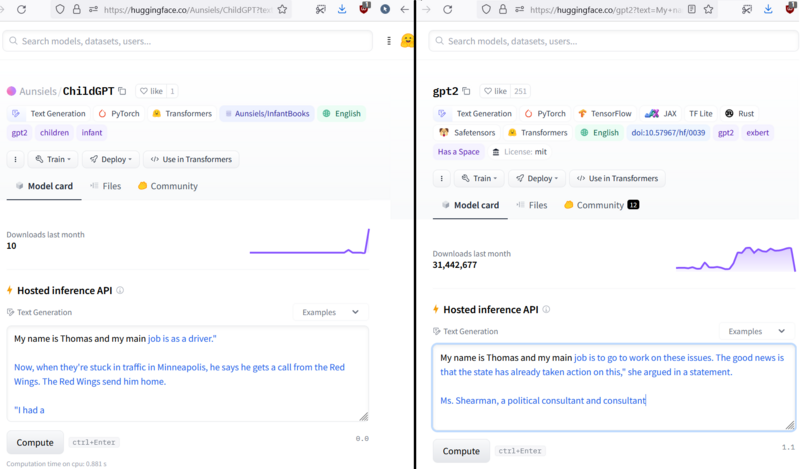
Task: Open more options dots in gpt2 actions row
Action: (441, 178)
